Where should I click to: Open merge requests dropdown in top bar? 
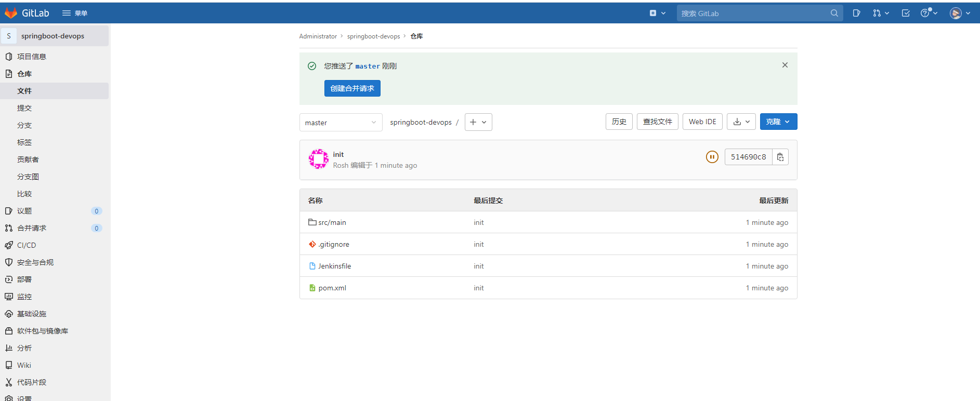tap(881, 14)
